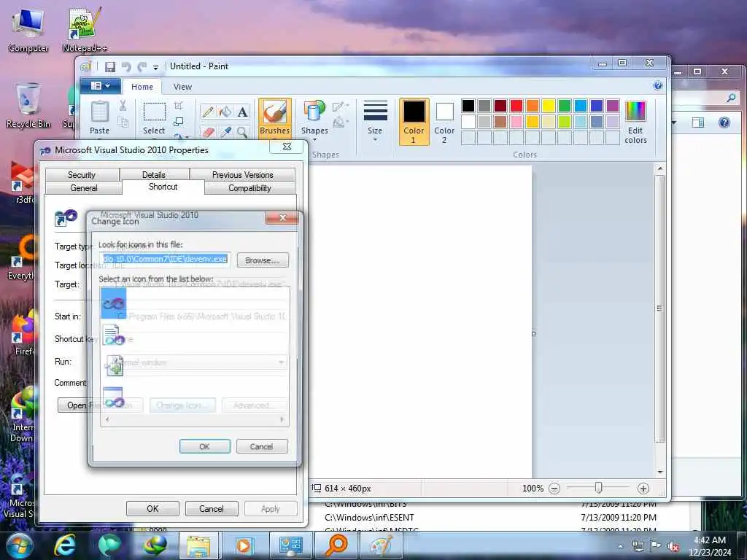Show hidden tray icons arrow
The image size is (747, 560).
[x=620, y=547]
